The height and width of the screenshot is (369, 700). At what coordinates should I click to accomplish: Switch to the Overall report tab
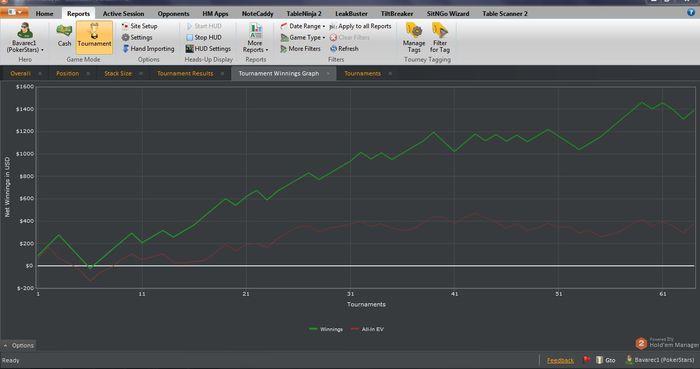pos(21,74)
